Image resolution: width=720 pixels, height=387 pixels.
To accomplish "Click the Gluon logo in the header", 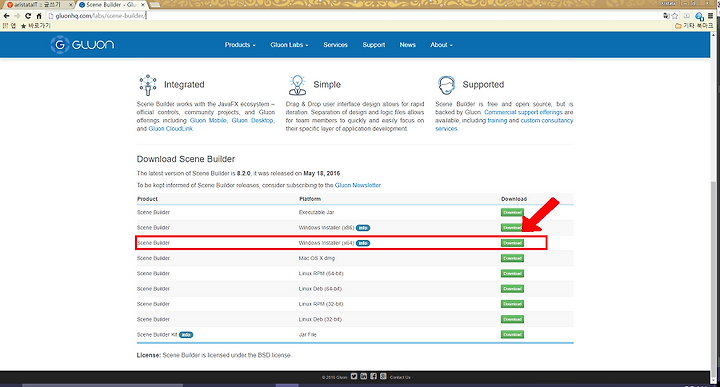I will click(82, 45).
